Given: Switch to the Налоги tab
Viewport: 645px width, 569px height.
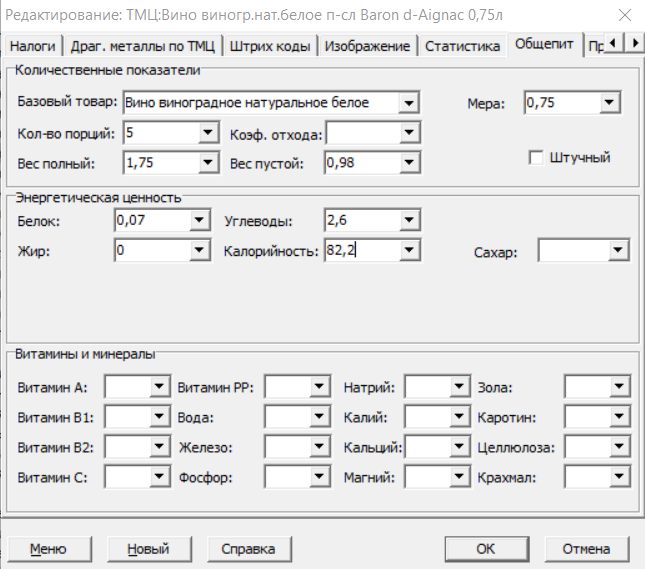Looking at the screenshot, I should pos(32,46).
